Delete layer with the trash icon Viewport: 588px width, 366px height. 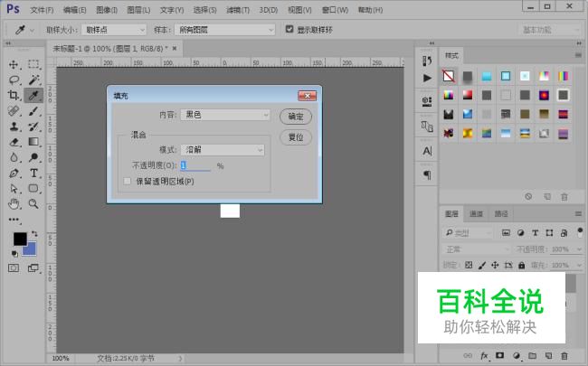(564, 355)
